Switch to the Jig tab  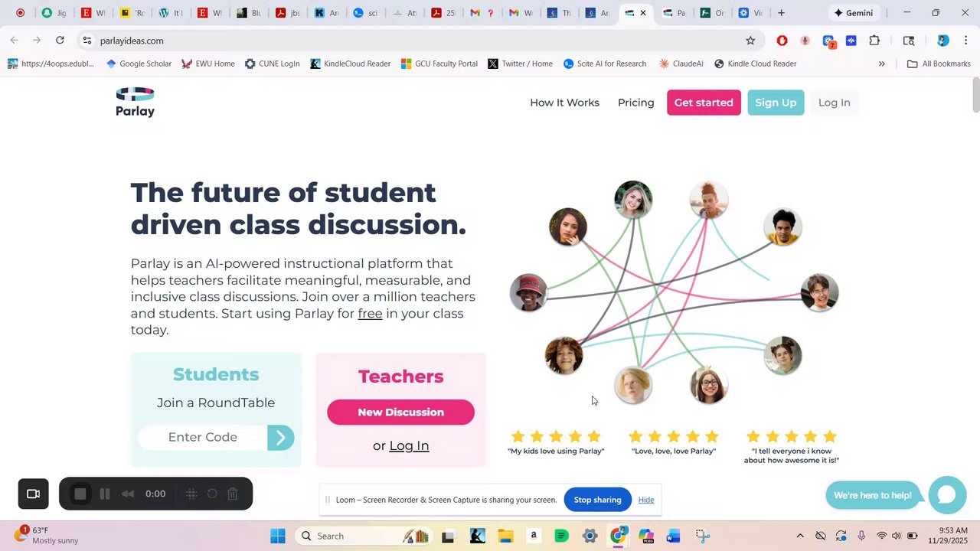pos(54,12)
